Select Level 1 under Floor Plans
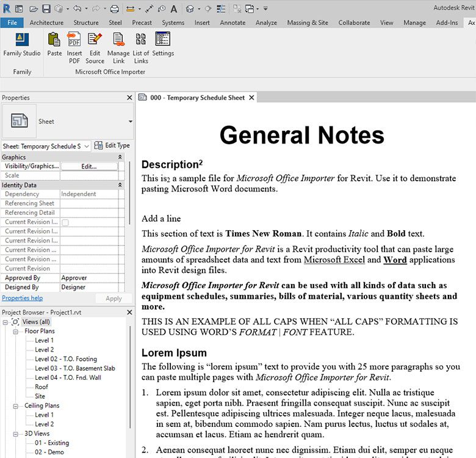The width and height of the screenshot is (476, 458). [x=44, y=341]
